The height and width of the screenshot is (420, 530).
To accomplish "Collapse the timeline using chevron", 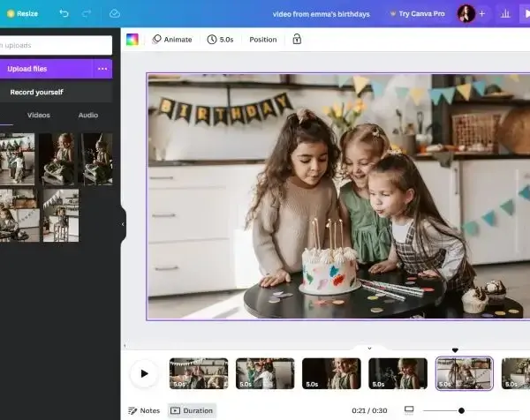I will coord(369,348).
